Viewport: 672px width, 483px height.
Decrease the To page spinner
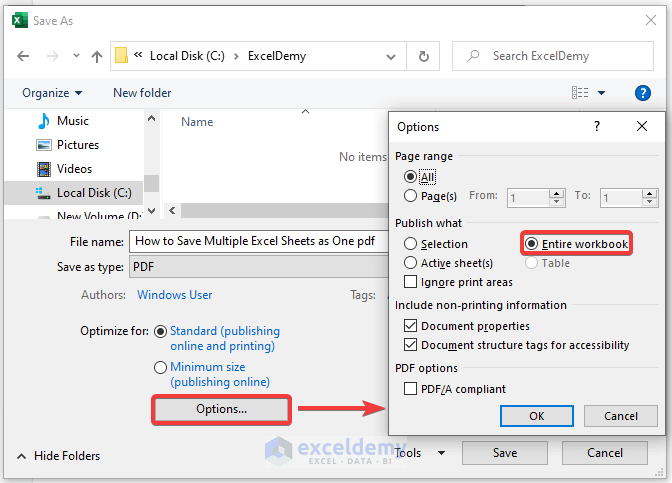(x=650, y=202)
